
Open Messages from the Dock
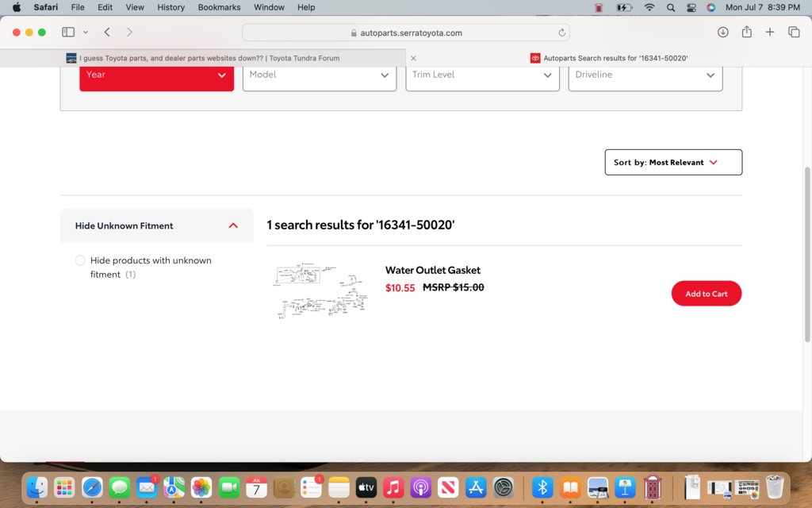pos(120,487)
